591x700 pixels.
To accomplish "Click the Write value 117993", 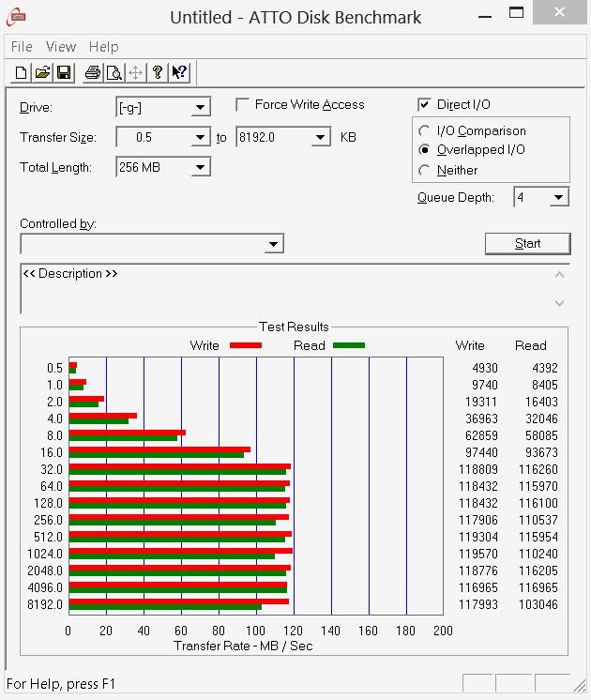I will [478, 604].
